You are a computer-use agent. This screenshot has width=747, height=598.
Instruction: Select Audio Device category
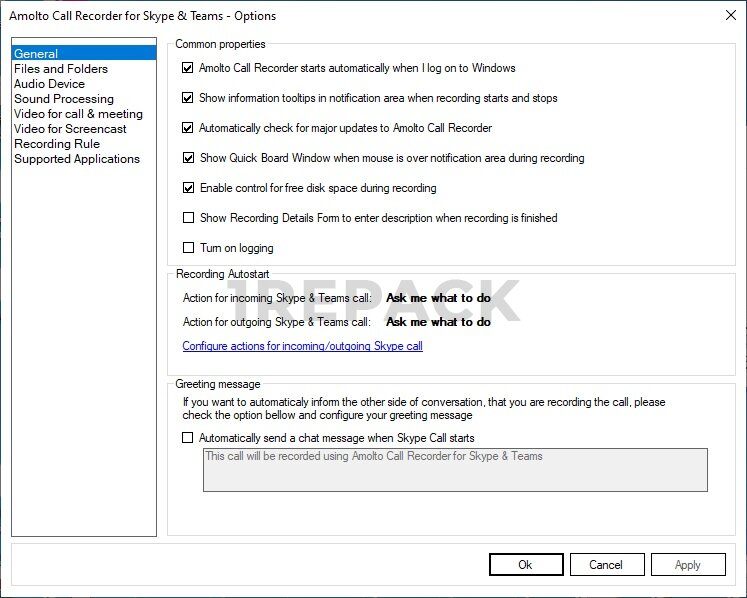click(49, 84)
